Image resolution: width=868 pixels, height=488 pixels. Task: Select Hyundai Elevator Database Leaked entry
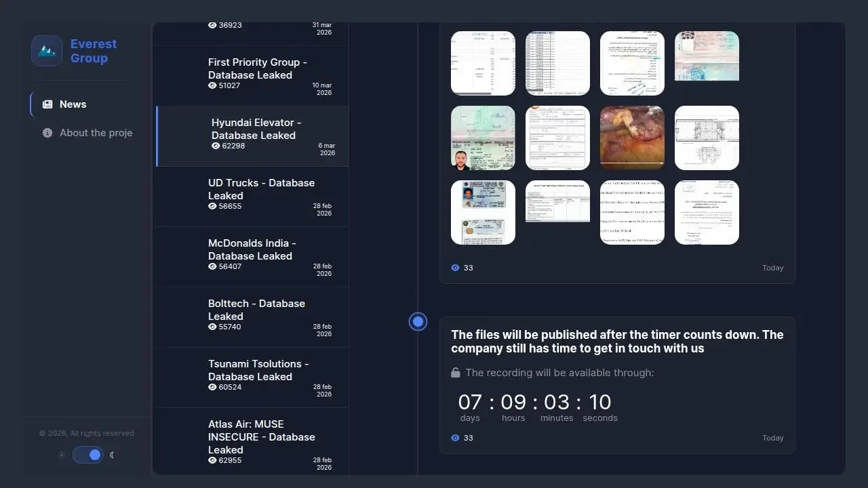click(252, 136)
